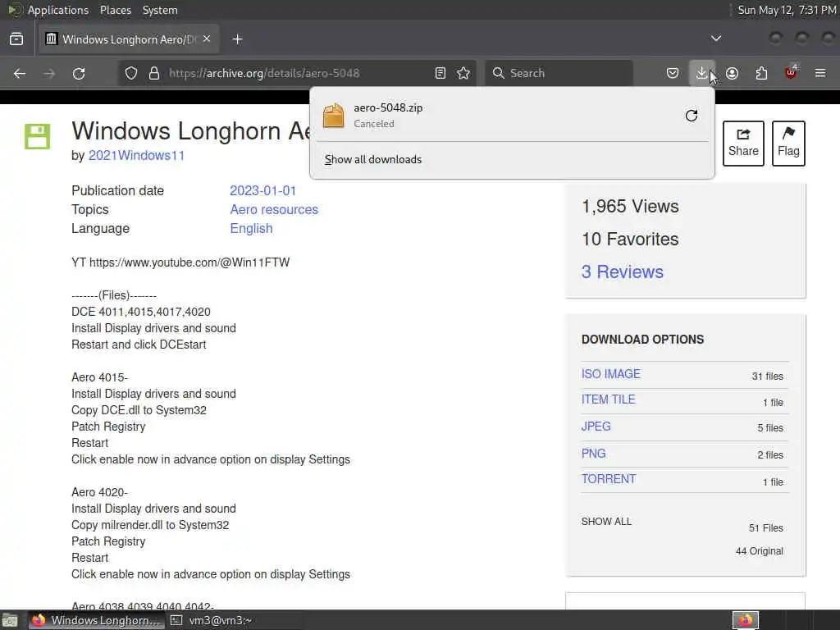Focus the Search box in toolbar
The width and height of the screenshot is (840, 630).
pos(559,73)
